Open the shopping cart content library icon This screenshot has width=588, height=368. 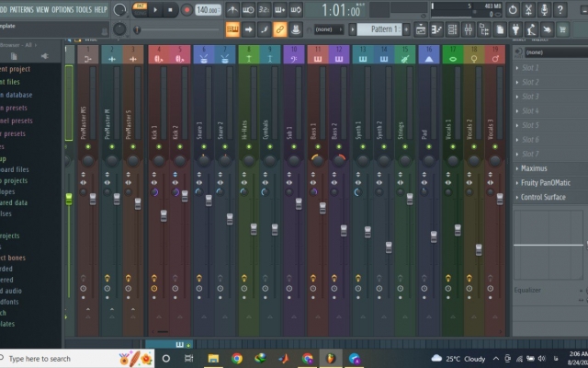click(562, 29)
